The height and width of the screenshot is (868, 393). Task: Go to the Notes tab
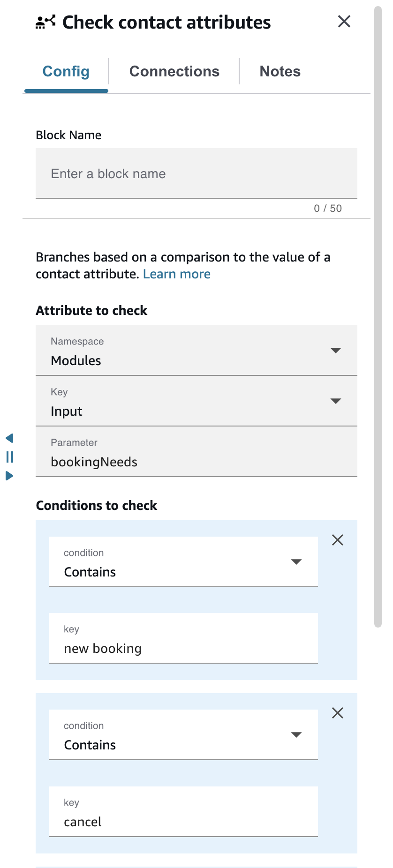(280, 71)
